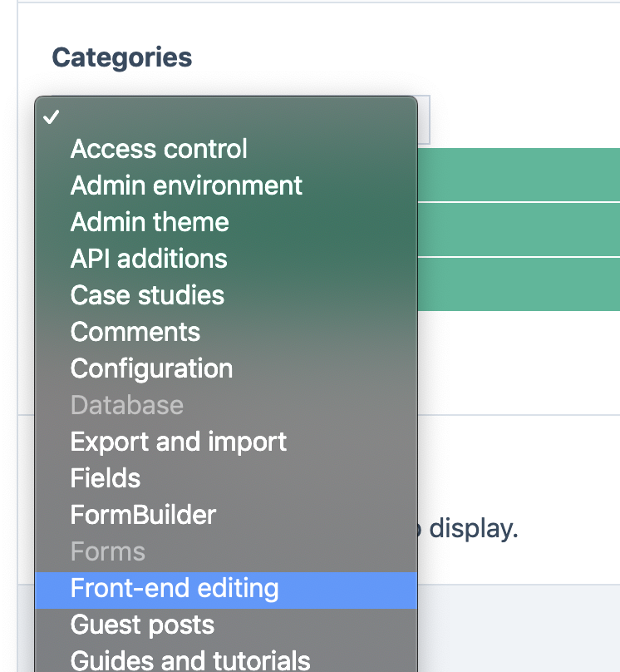Screen dimensions: 620x672
Task: Pick Configuration from the category list
Action: tap(151, 368)
